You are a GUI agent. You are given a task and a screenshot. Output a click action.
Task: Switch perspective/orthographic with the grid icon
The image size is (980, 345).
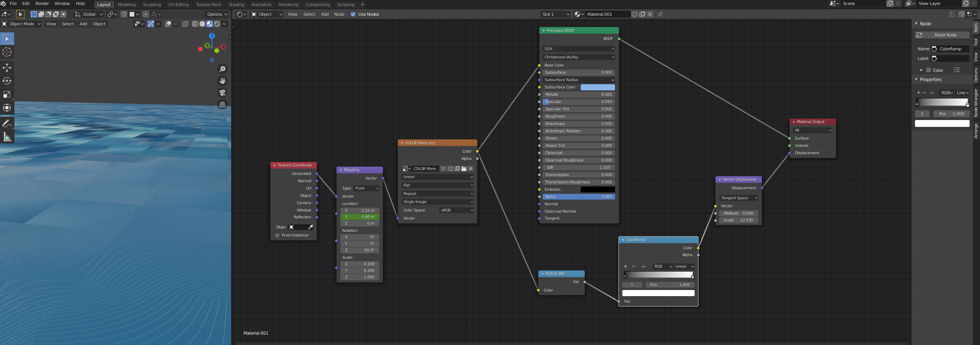[222, 104]
